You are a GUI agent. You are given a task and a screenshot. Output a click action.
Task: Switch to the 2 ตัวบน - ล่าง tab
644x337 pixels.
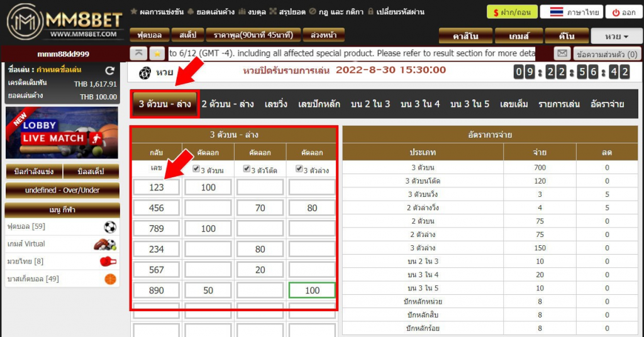coord(228,104)
